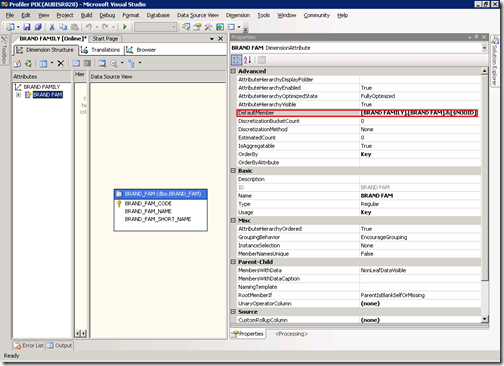Click the Find Table icon
Screen dimensions: 504x366
102,63
